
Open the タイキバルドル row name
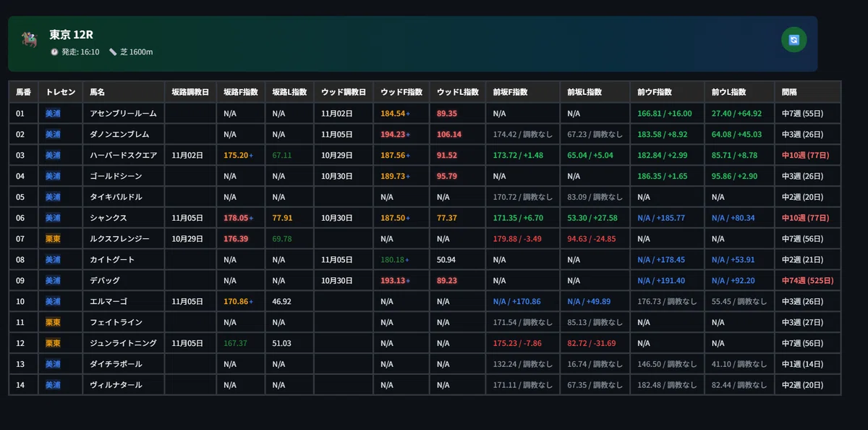(x=116, y=197)
